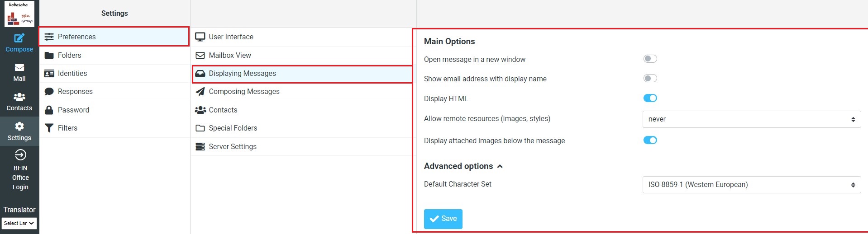Viewport: 868px width, 234px height.
Task: Open Translator language select dropdown
Action: pos(19,223)
